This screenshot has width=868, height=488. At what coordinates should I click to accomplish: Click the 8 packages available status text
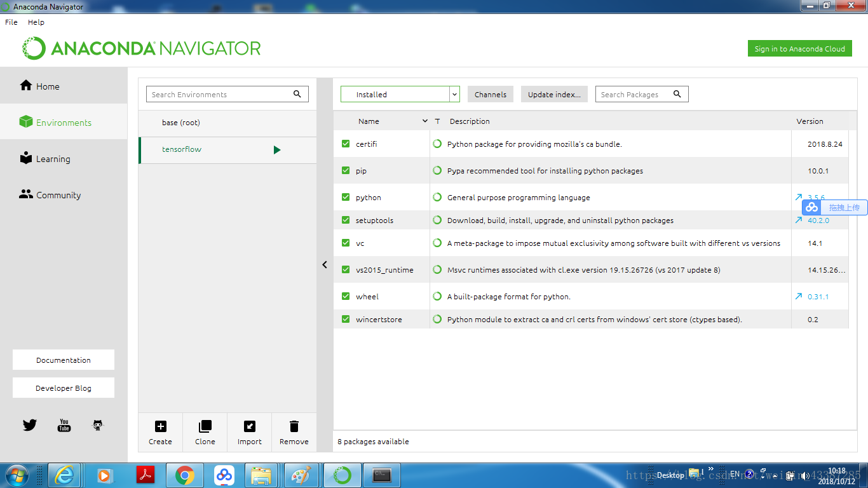tap(373, 441)
